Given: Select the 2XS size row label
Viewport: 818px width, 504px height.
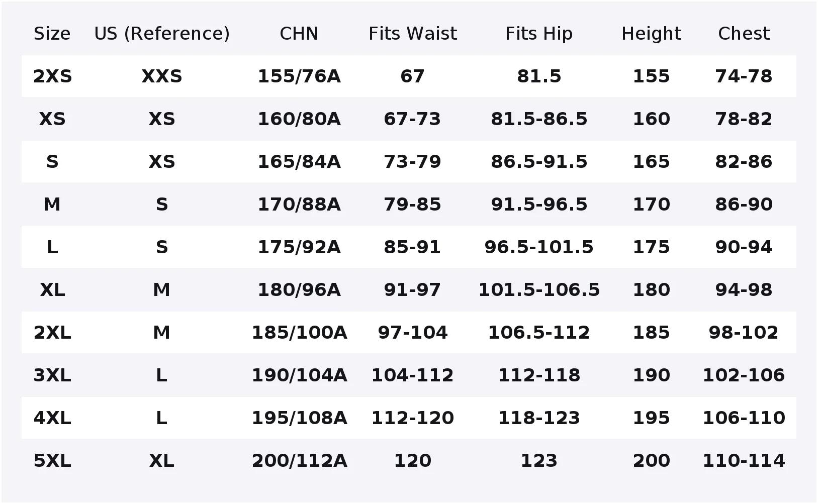Looking at the screenshot, I should tap(52, 76).
